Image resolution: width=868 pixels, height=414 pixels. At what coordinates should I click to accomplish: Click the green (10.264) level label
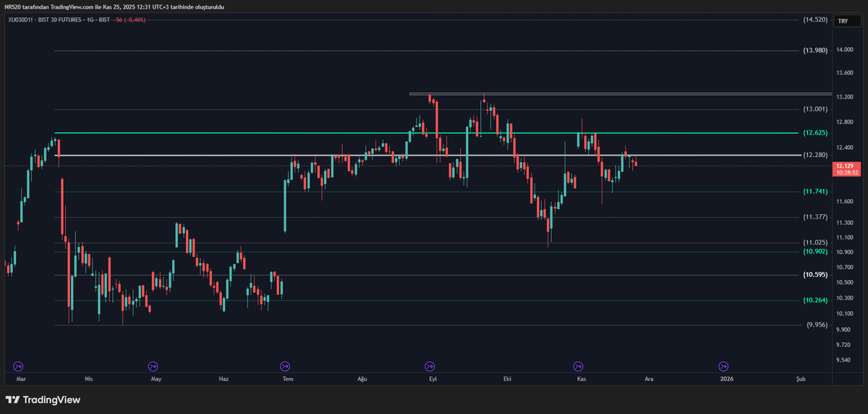[x=815, y=300]
